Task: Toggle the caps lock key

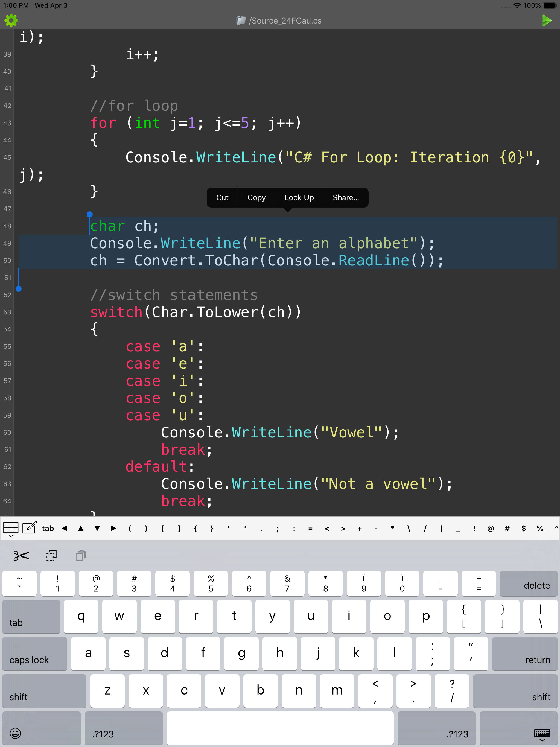Action: point(35,654)
